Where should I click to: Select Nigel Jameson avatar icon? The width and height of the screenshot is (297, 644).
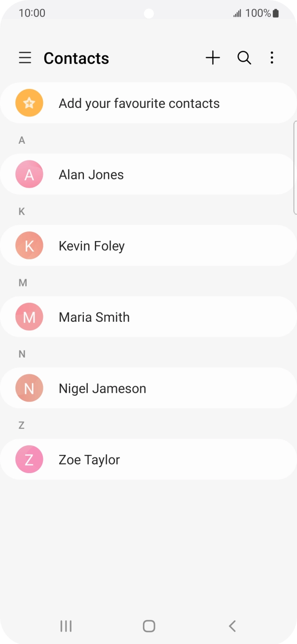tap(29, 388)
